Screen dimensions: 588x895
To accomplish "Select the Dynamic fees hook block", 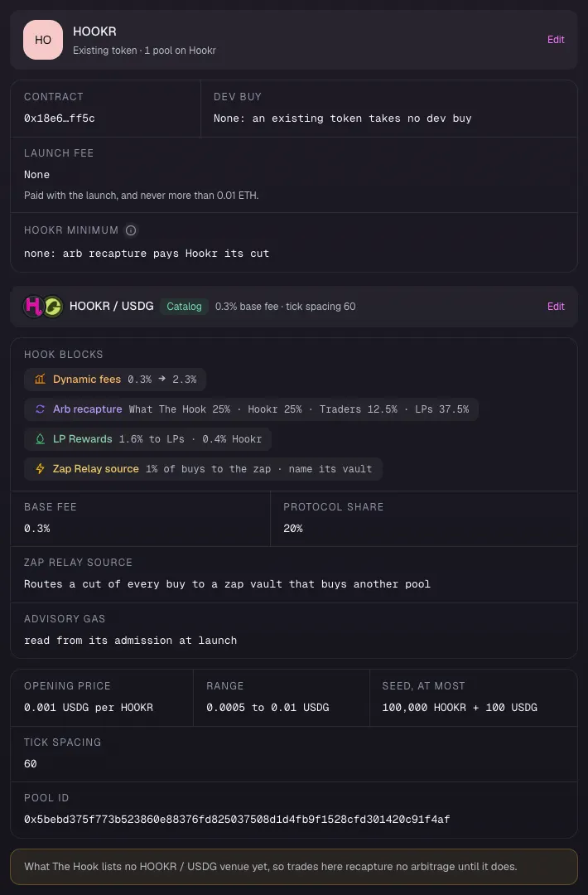I will tap(115, 380).
